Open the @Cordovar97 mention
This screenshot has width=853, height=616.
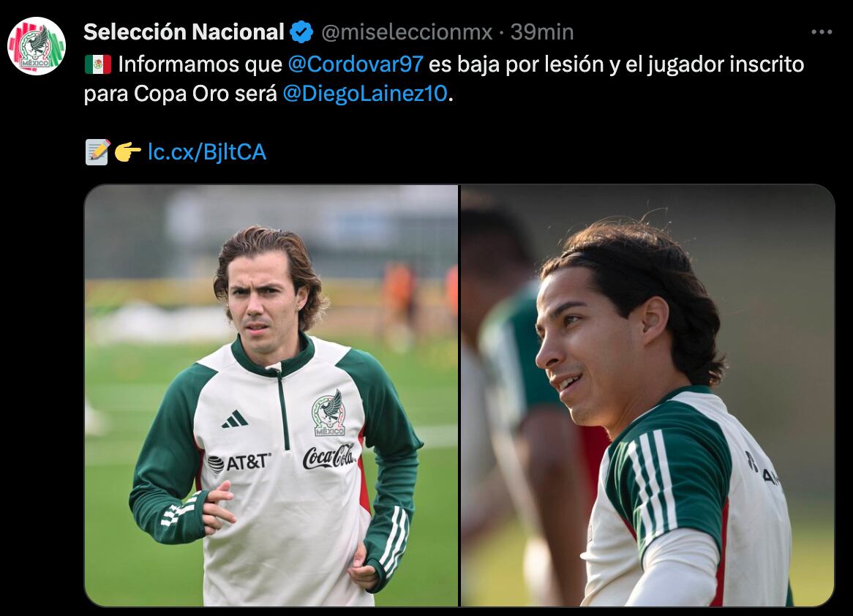tap(356, 64)
